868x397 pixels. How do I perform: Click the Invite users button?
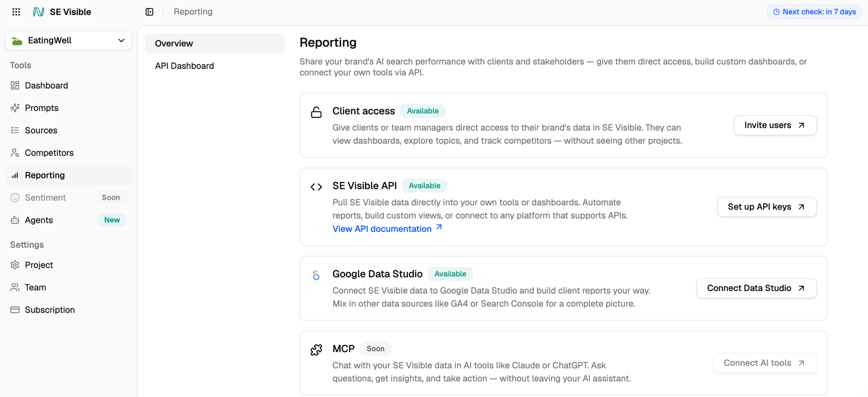[775, 125]
